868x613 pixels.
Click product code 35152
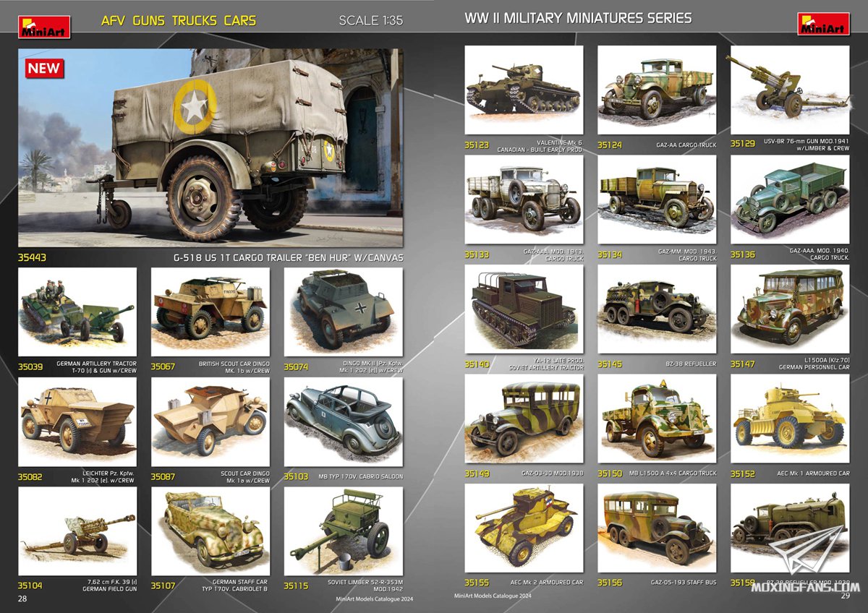(743, 473)
